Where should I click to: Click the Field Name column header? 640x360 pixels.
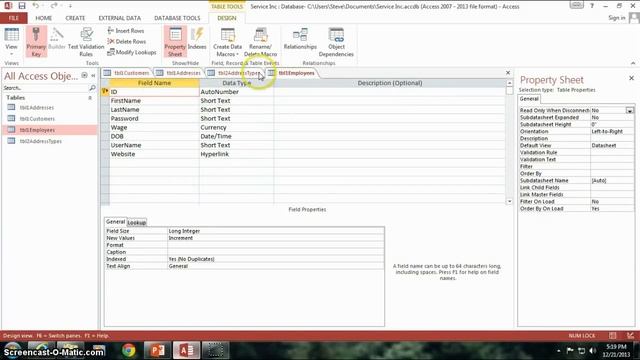[x=154, y=83]
